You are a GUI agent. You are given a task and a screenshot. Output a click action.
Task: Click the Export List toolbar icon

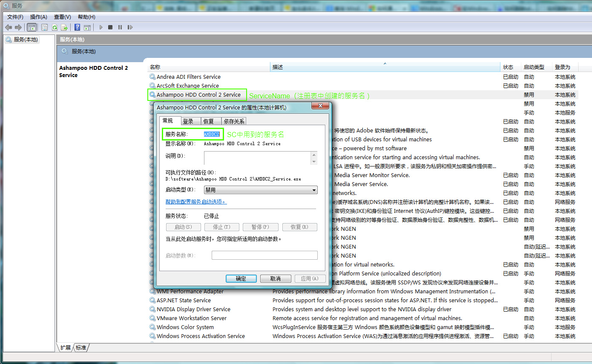(x=64, y=27)
